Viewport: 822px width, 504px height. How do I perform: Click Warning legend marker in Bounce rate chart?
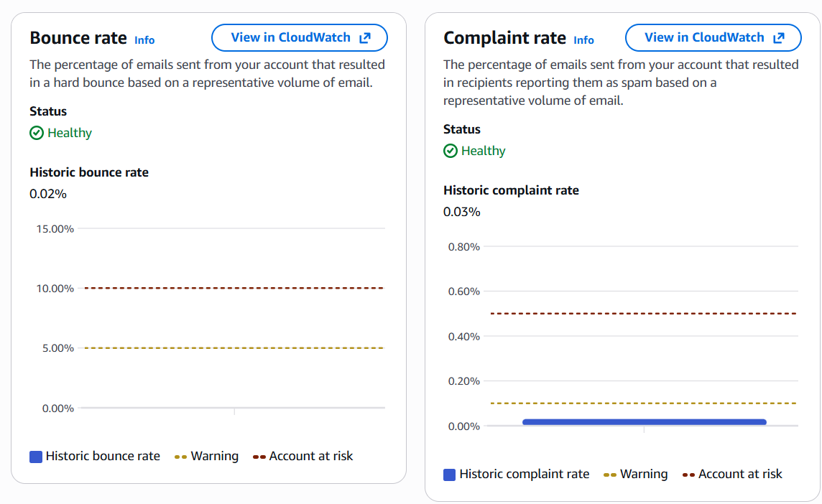[180, 457]
